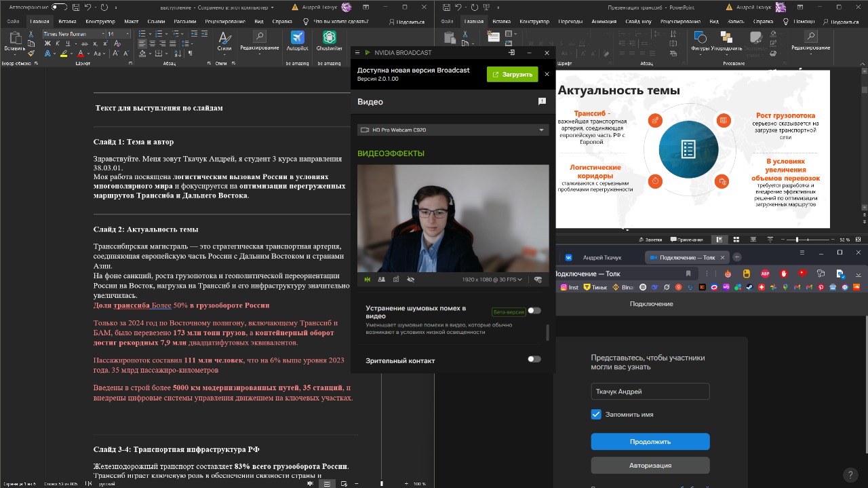868x488 pixels.
Task: Hide the camera preview with the crossed-eye icon
Action: tap(410, 279)
